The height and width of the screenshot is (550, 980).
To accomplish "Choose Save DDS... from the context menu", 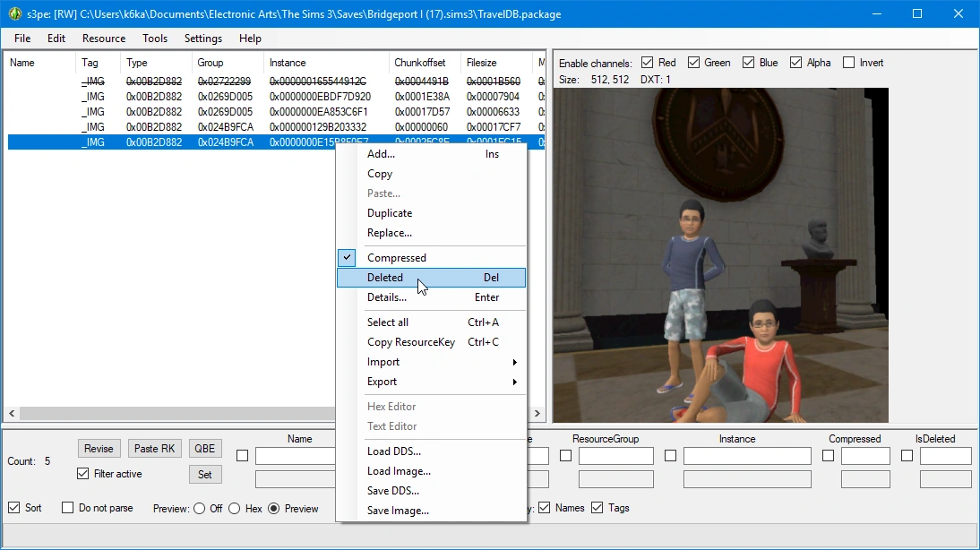I will (x=431, y=491).
